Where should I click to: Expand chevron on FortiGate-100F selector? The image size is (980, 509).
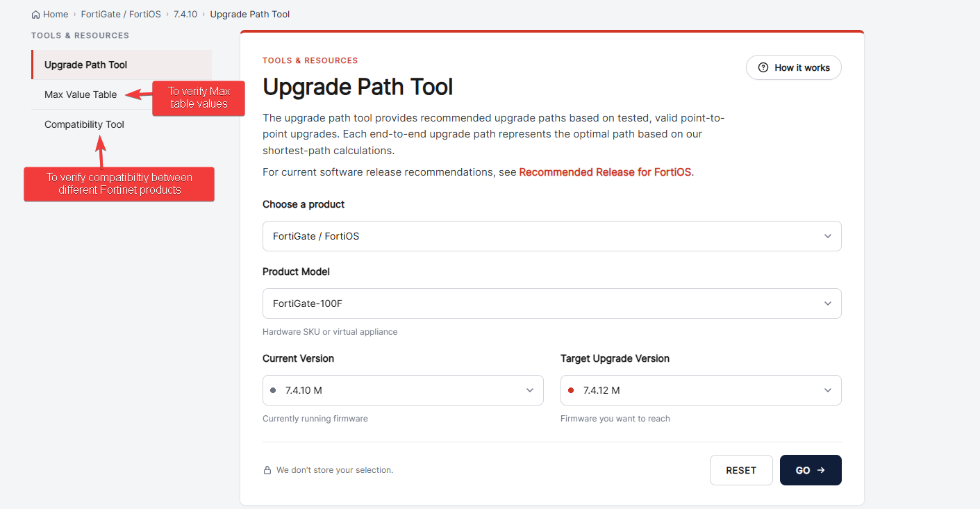(827, 303)
